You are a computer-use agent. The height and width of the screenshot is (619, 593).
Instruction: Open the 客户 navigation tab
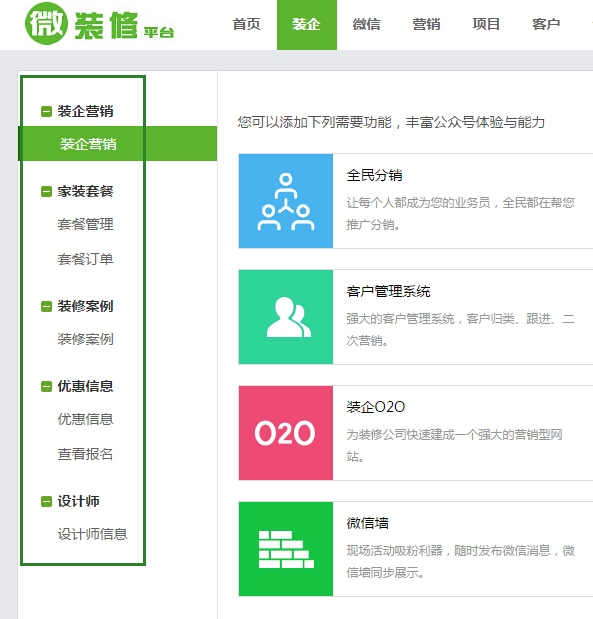coord(546,24)
